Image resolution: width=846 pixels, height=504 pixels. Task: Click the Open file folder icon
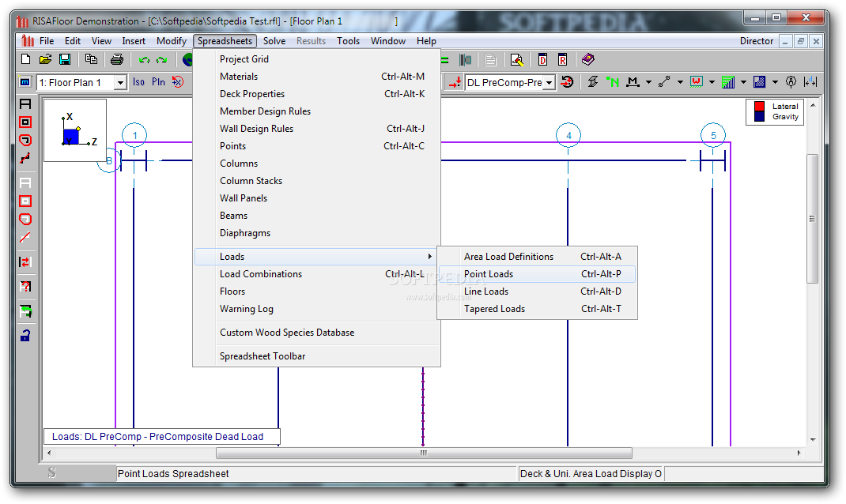point(45,59)
